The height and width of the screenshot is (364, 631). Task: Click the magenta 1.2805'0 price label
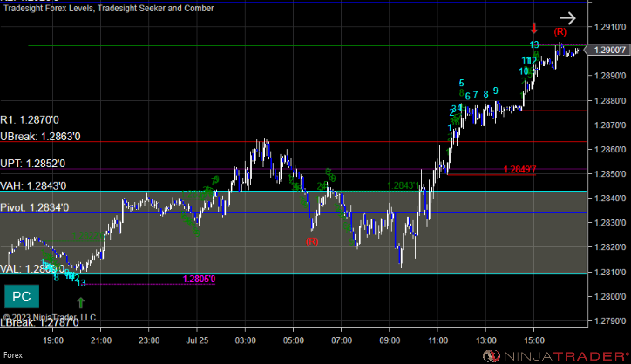click(x=199, y=279)
